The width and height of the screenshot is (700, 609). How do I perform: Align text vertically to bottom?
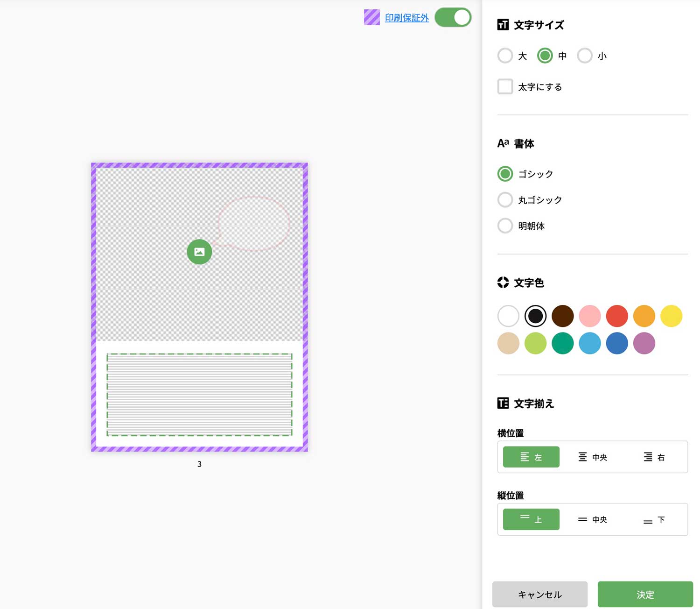coord(654,519)
